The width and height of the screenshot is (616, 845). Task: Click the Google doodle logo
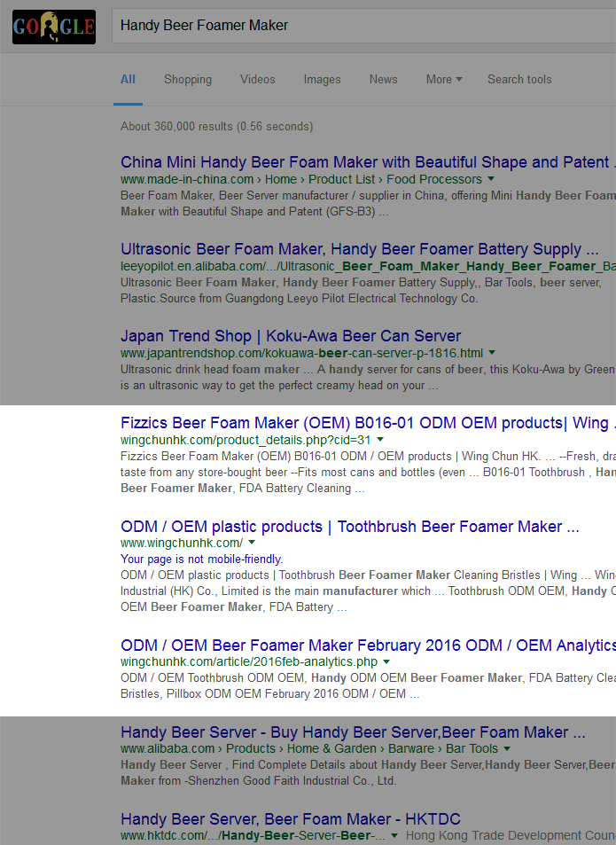pos(54,27)
